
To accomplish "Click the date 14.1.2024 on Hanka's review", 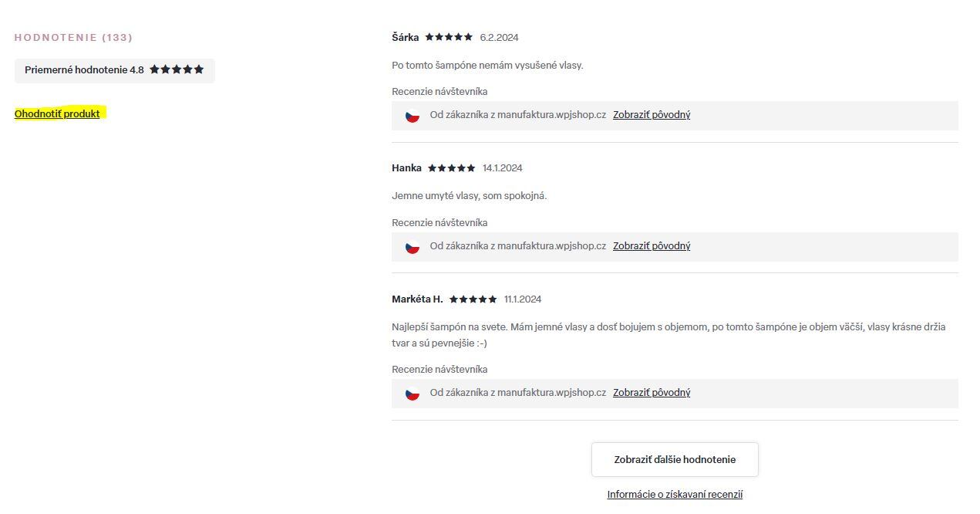I will click(x=502, y=168).
